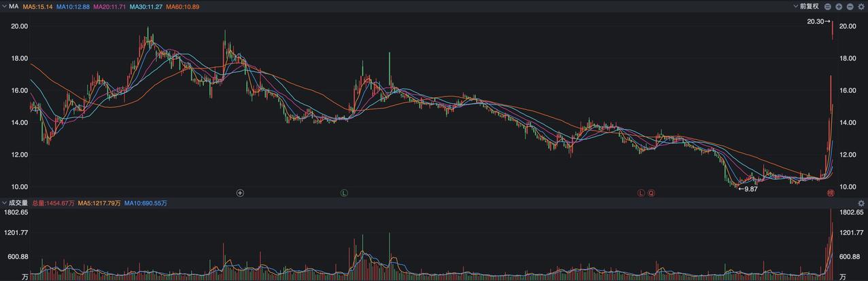Click the green L event marker
868x281 pixels.
pyautogui.click(x=344, y=193)
